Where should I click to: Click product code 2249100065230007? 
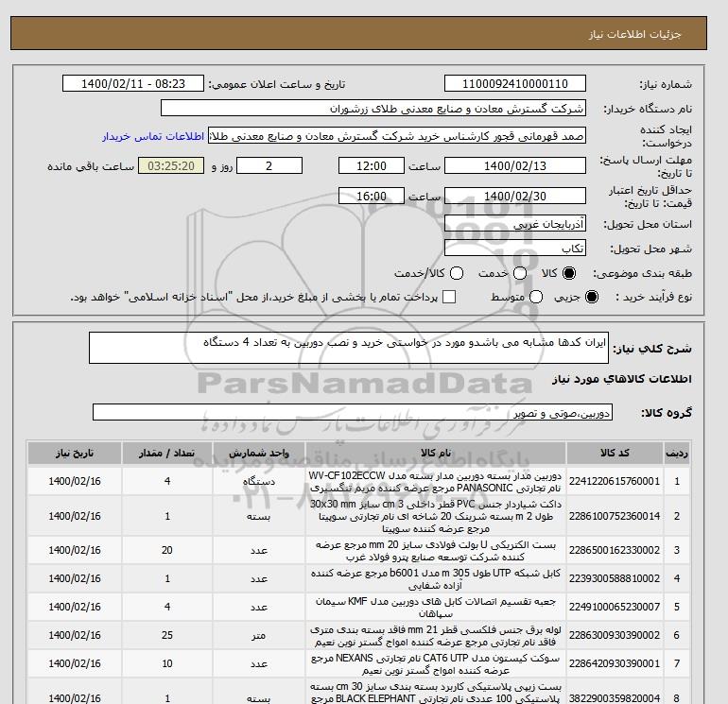click(615, 607)
